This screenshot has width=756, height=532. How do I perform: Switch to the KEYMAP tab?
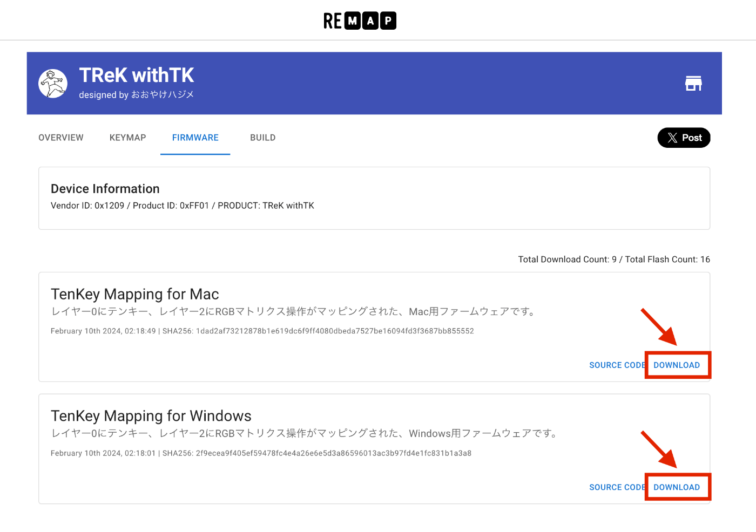click(127, 138)
